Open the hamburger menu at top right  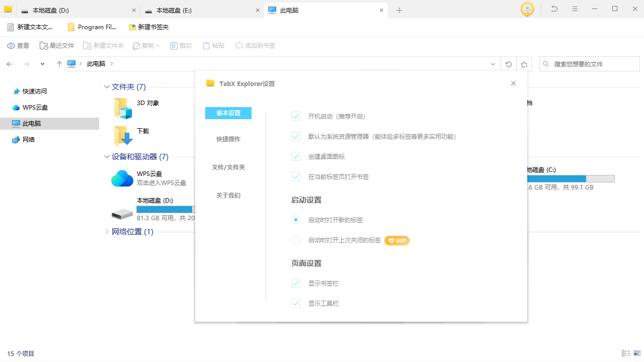click(575, 9)
